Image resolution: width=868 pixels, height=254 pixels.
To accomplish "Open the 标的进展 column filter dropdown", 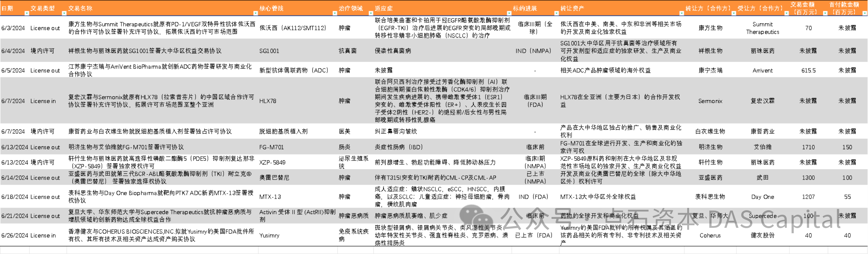I will tap(556, 13).
